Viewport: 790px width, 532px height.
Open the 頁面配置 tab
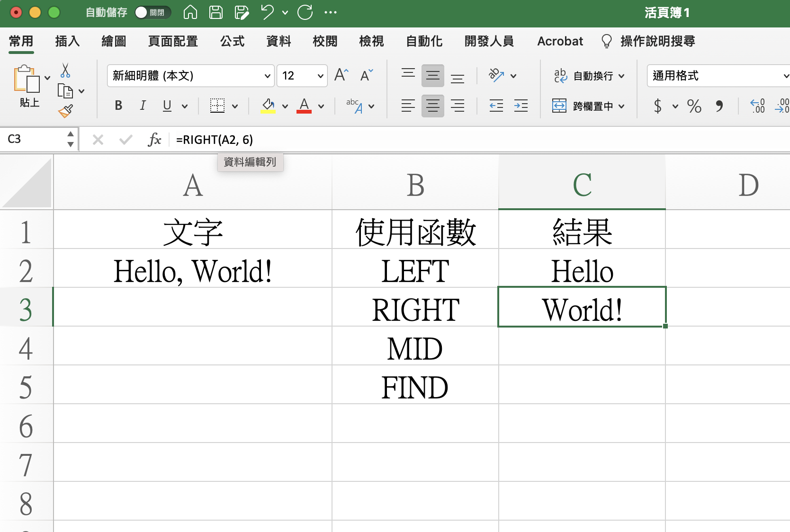tap(173, 41)
